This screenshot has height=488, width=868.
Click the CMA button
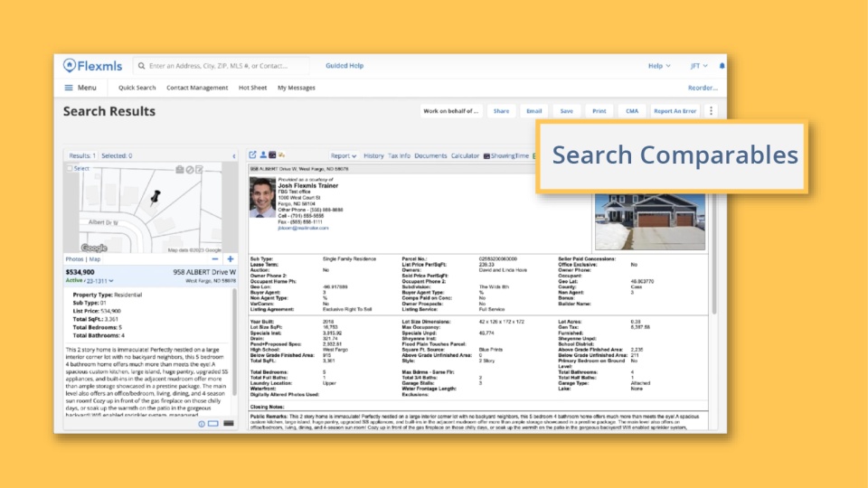(x=632, y=110)
